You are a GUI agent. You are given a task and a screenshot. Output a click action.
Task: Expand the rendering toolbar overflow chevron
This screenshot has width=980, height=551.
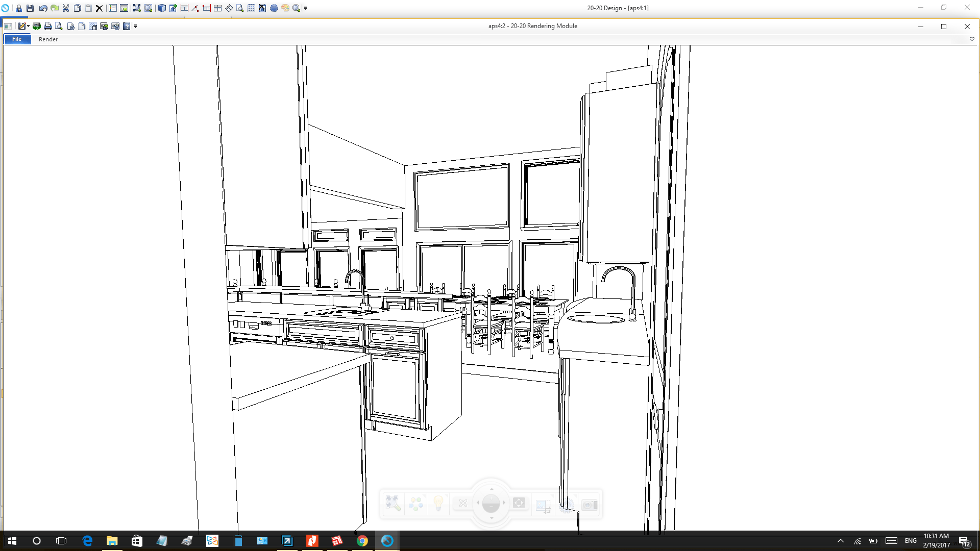click(135, 26)
